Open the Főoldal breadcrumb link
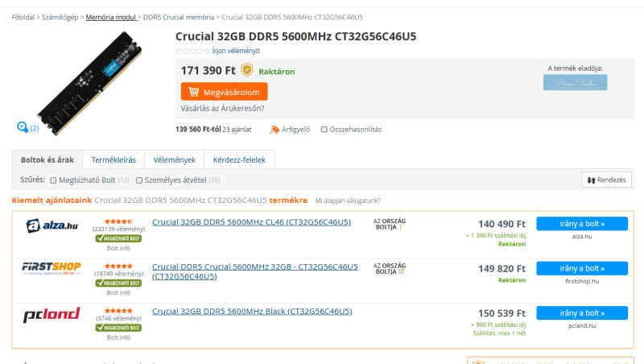 (23, 17)
